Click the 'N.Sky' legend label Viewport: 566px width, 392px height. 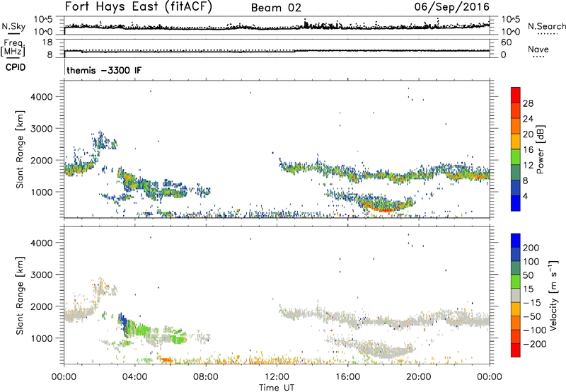13,26
